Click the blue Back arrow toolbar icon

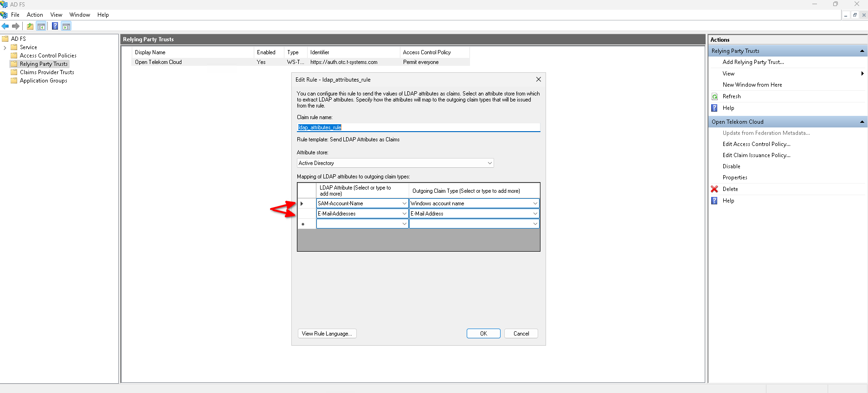(5, 26)
